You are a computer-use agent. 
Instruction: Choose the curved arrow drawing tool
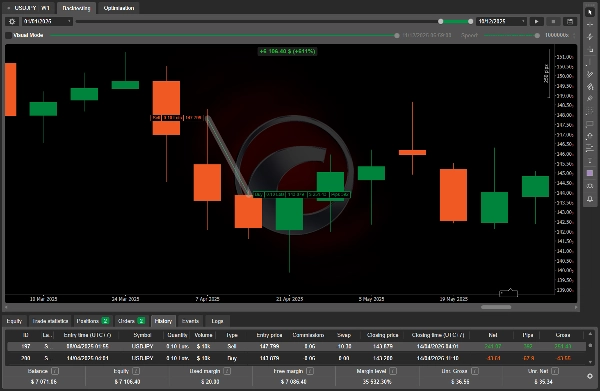[x=590, y=136]
